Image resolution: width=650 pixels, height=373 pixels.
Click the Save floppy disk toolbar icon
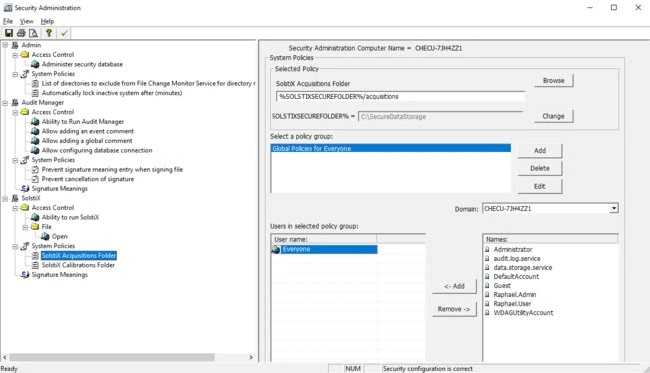(9, 33)
